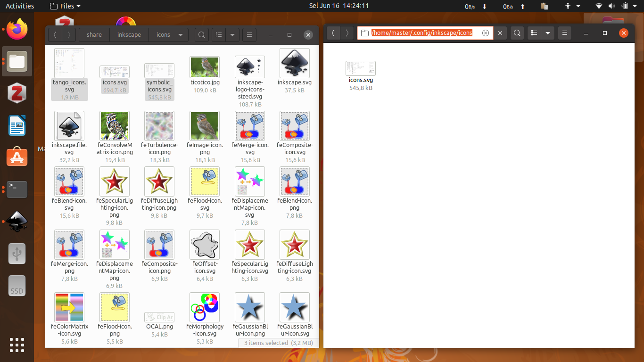Navigate to the share breadcrumb folder

[x=94, y=34]
